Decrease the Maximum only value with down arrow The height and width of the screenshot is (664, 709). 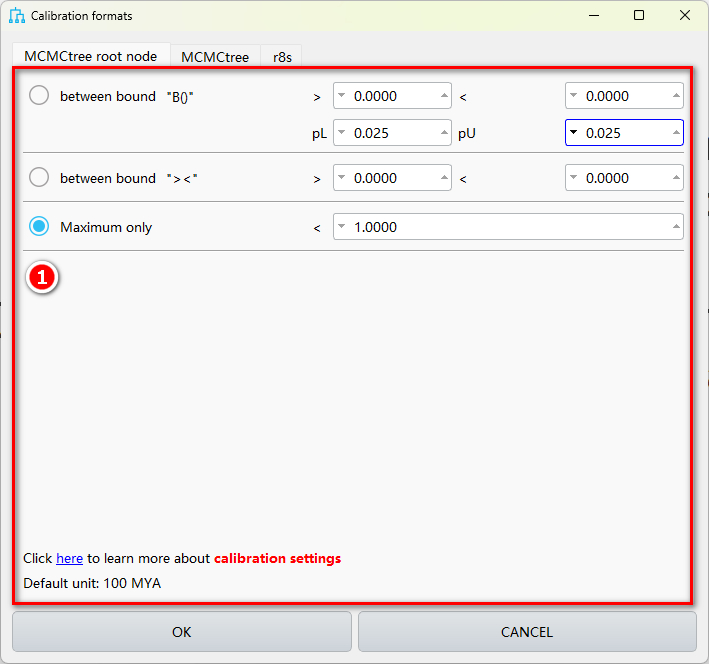click(x=342, y=227)
